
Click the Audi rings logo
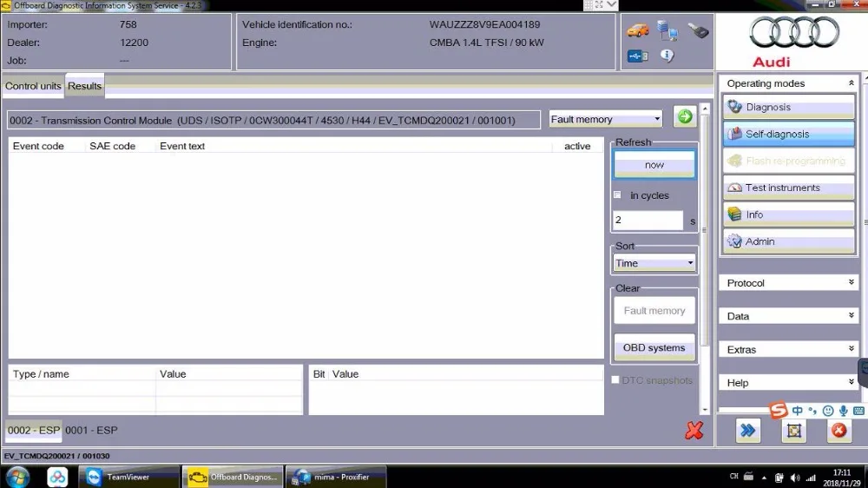[794, 32]
